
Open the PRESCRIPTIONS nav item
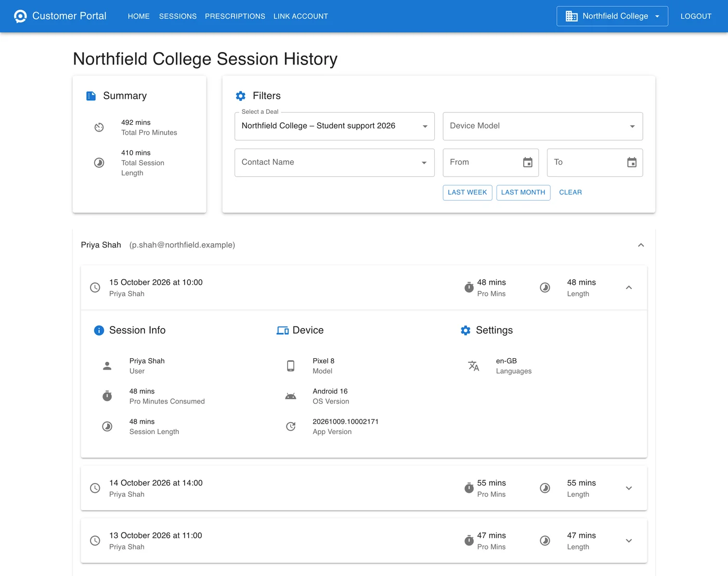coord(235,16)
